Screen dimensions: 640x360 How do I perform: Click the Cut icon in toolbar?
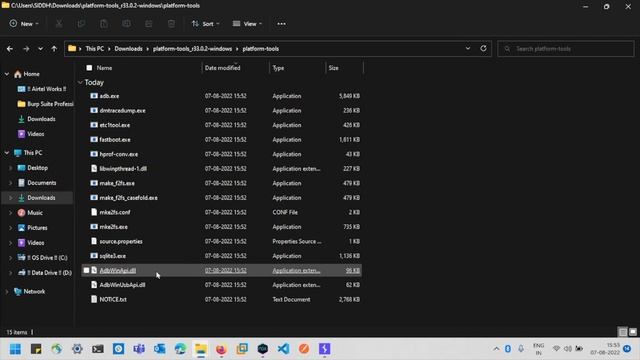[59, 24]
